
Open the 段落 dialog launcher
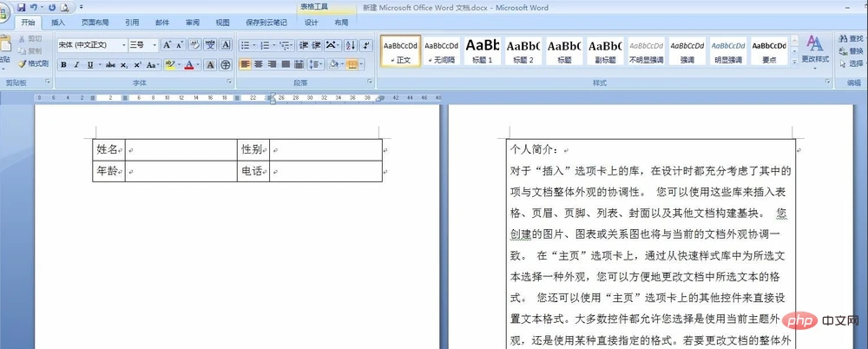tap(370, 82)
